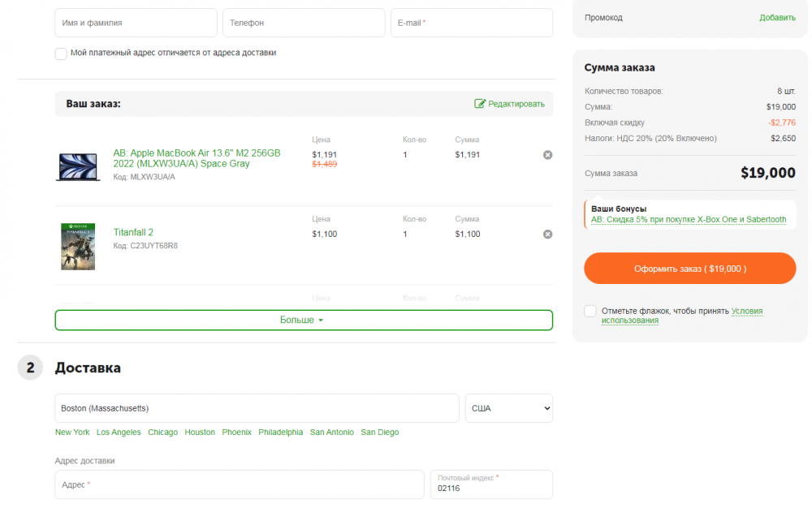Open the Titanfall 2 product name link
Viewport: 812px width, 512px height.
133,233
